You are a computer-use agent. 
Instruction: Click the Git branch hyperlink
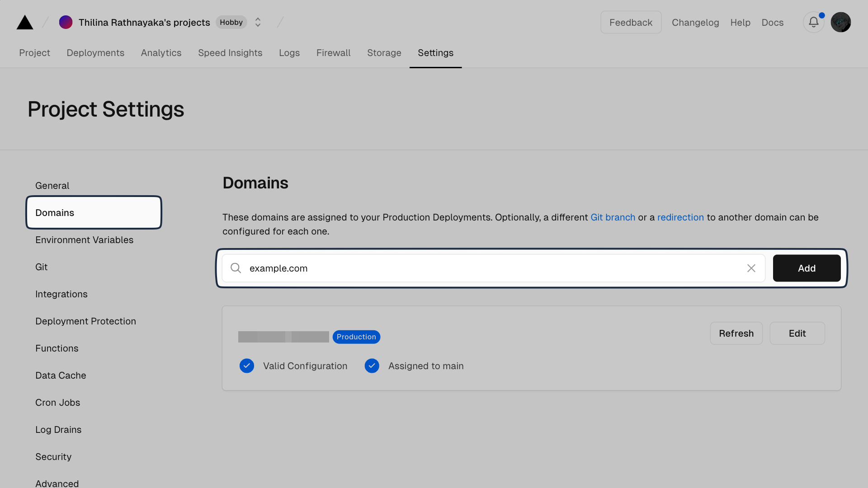[613, 217]
